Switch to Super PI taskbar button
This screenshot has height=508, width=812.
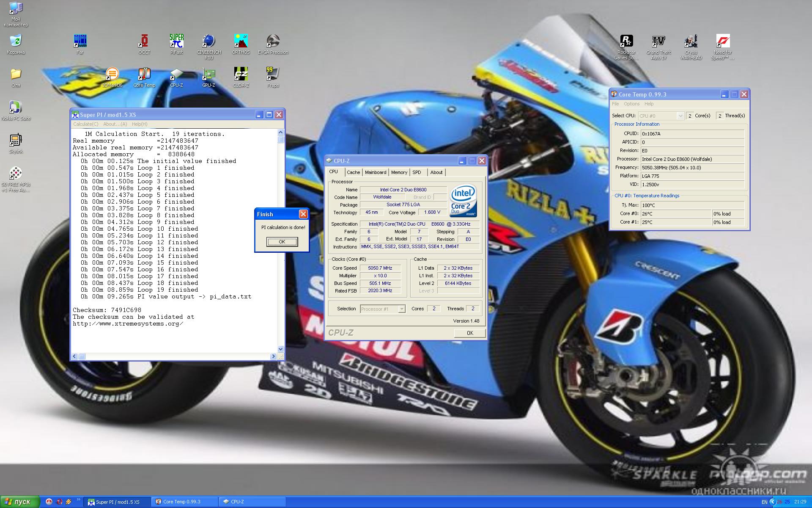pos(117,502)
